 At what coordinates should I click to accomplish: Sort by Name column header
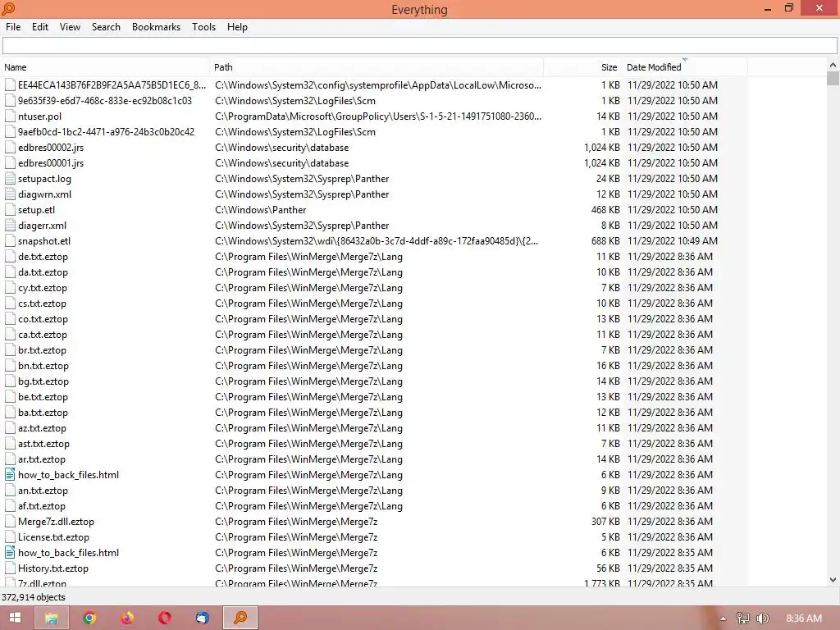point(105,67)
